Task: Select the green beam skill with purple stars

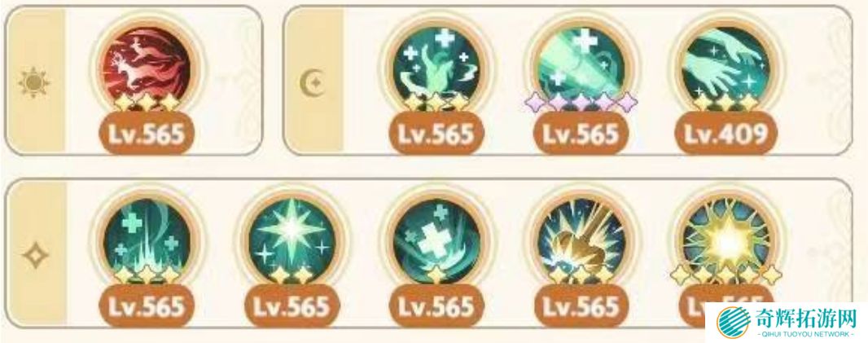Action: [x=581, y=67]
